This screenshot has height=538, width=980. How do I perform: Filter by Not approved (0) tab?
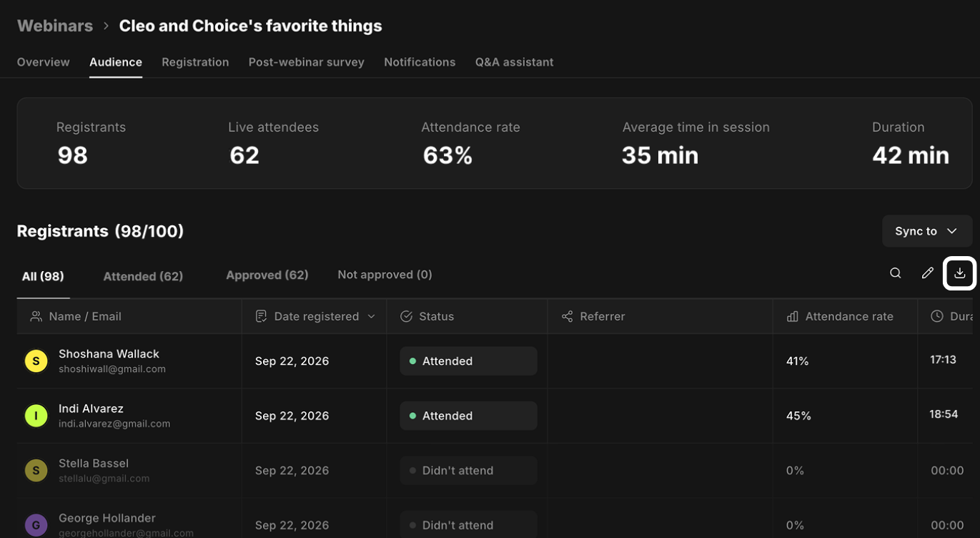[x=385, y=275]
